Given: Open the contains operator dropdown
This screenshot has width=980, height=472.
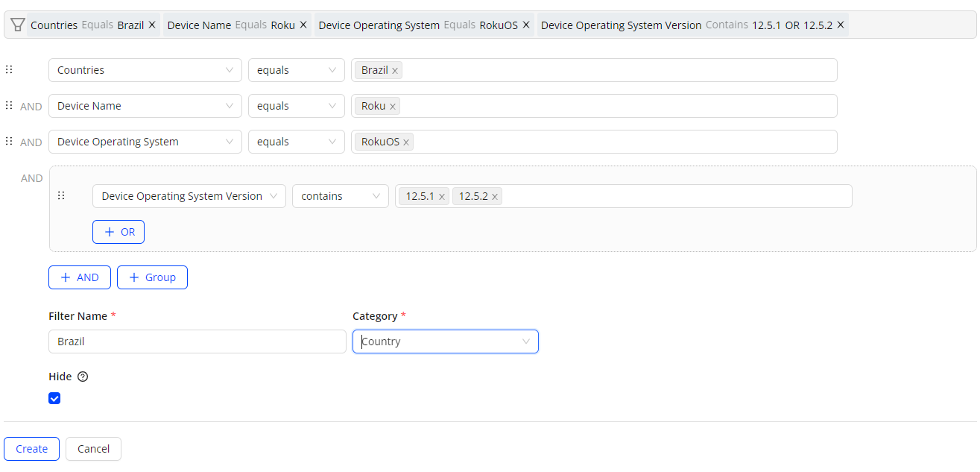Looking at the screenshot, I should pyautogui.click(x=341, y=196).
